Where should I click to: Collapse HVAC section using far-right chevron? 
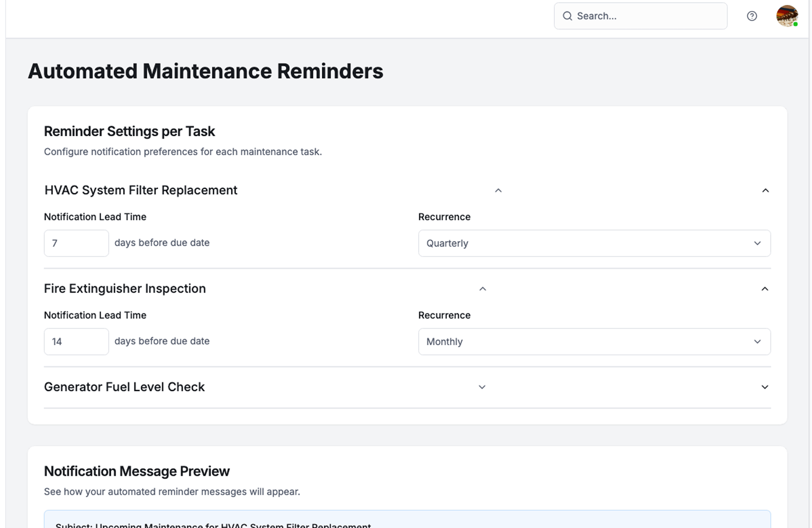pyautogui.click(x=765, y=191)
